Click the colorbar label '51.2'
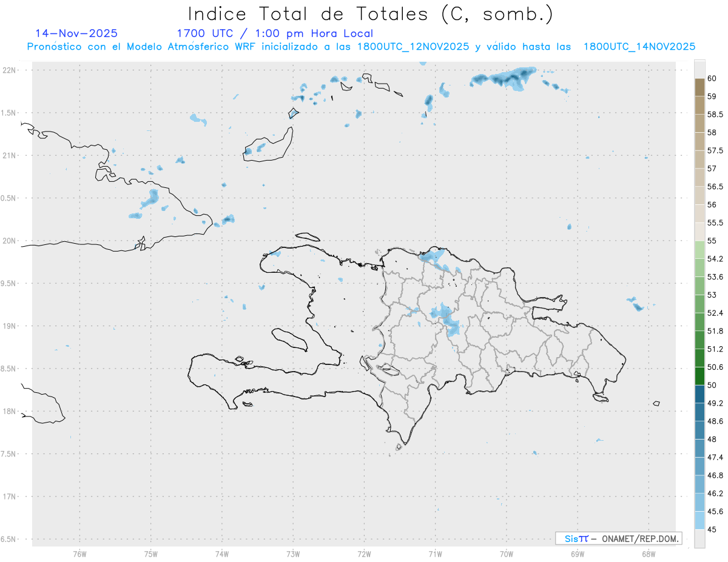Image resolution: width=728 pixels, height=562 pixels. point(715,349)
